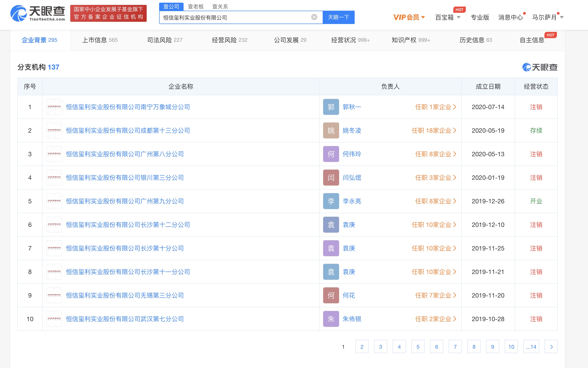Expand 任职 8家企业 for 何伟玲
This screenshot has width=588, height=368.
pos(436,154)
